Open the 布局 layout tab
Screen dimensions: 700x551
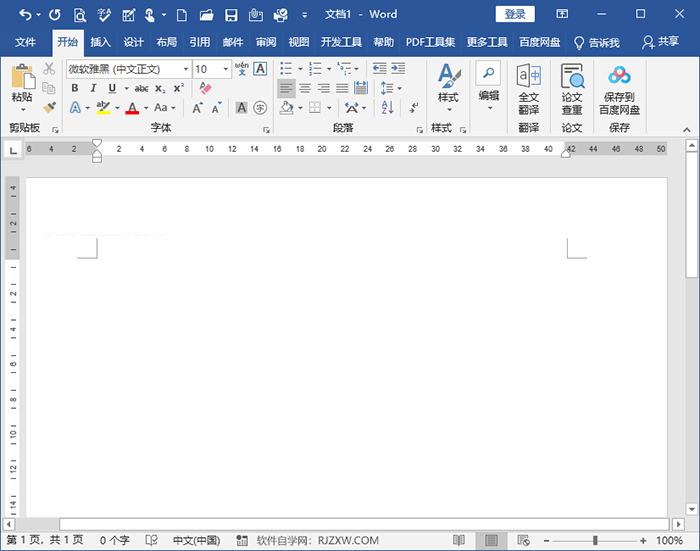coord(167,43)
